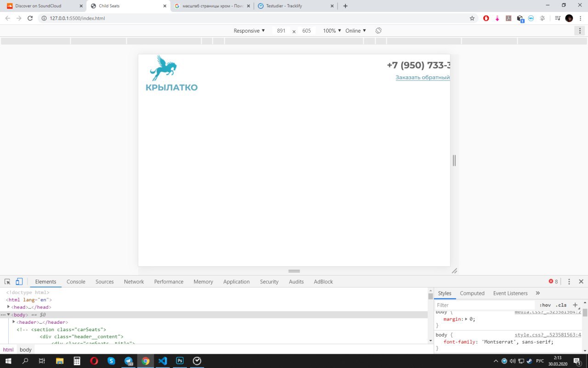This screenshot has width=588, height=368.
Task: Collapse the body element node
Action: tap(8, 314)
